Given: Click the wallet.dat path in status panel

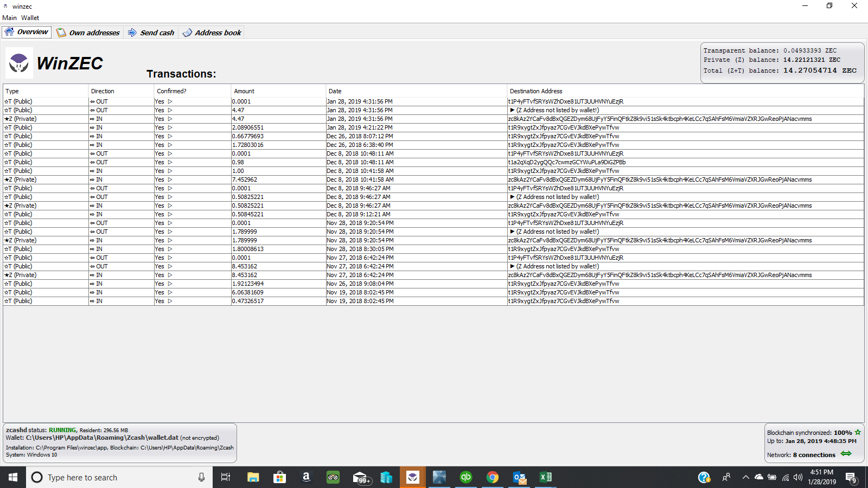Looking at the screenshot, I should point(102,438).
